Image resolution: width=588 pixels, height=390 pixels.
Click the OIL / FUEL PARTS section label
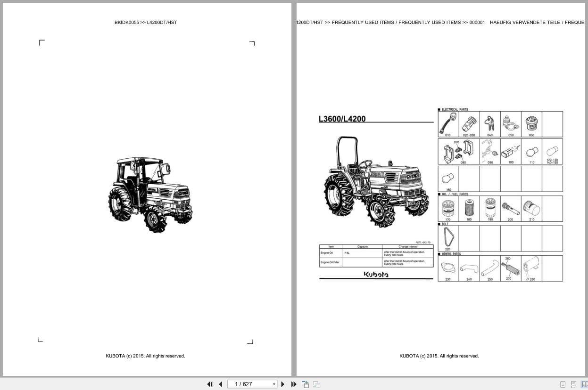pyautogui.click(x=455, y=194)
